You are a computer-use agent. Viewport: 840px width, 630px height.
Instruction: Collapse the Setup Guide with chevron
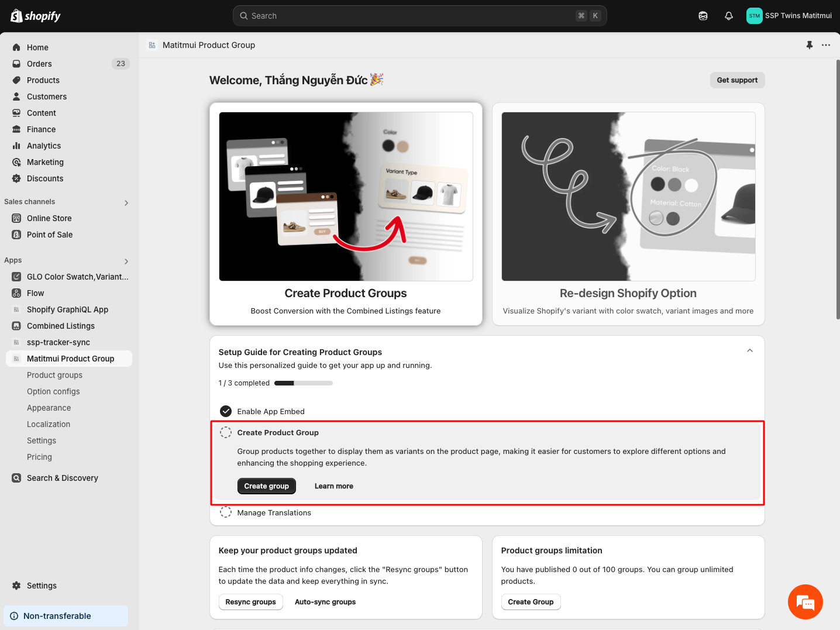point(750,350)
